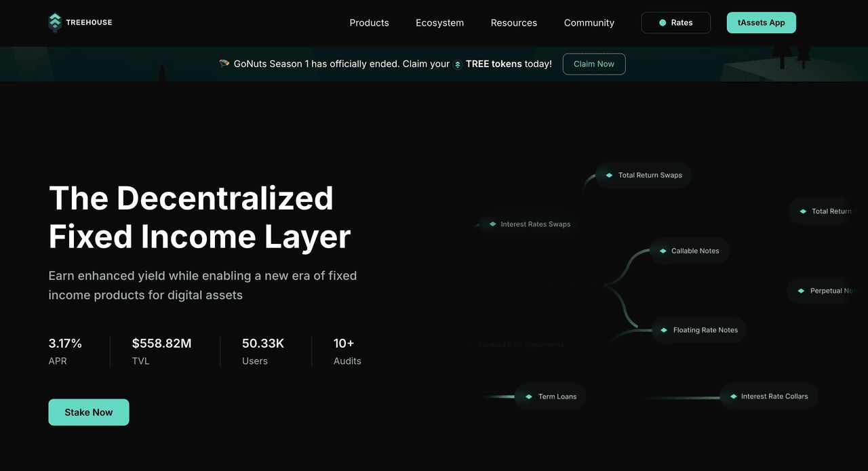Click the $558.82M TVL statistic
The image size is (868, 471).
pos(161,344)
